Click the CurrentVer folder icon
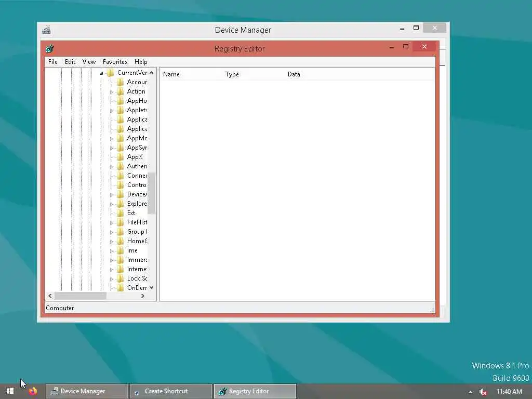Screen dimensions: 532x399 [x=110, y=73]
